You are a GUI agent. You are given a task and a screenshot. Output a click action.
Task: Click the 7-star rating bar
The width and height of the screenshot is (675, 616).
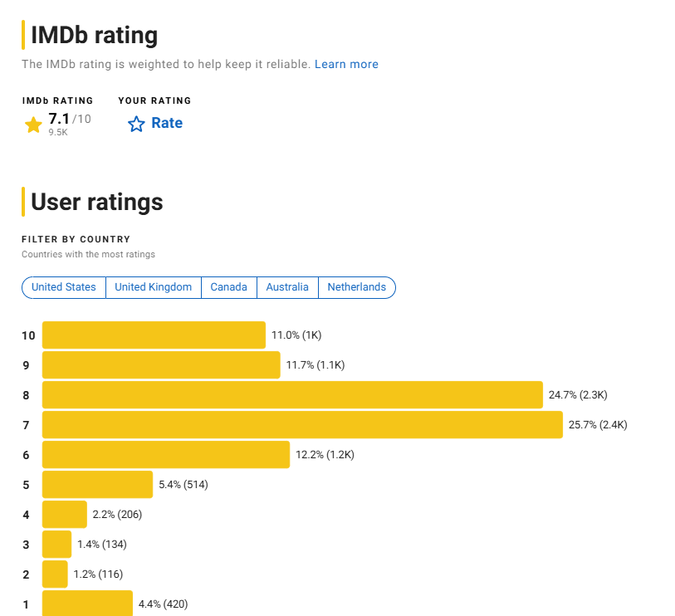(x=302, y=425)
